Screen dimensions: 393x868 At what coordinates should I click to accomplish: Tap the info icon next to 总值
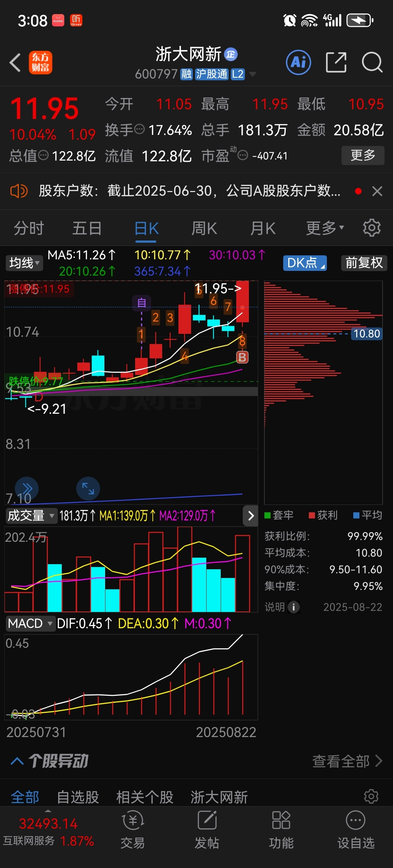coord(43,156)
